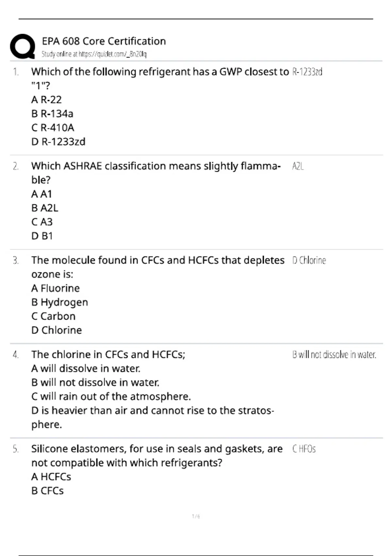Select option B Hydrogen

tap(60, 302)
